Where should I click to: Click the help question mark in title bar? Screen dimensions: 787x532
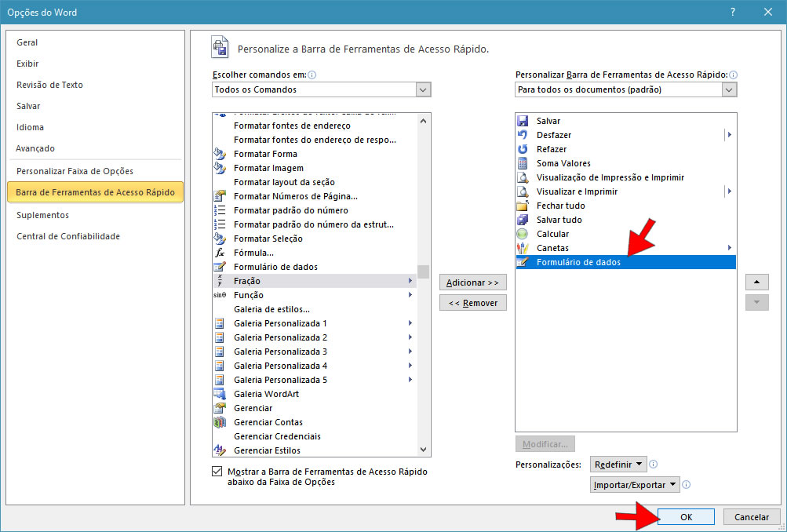[733, 12]
